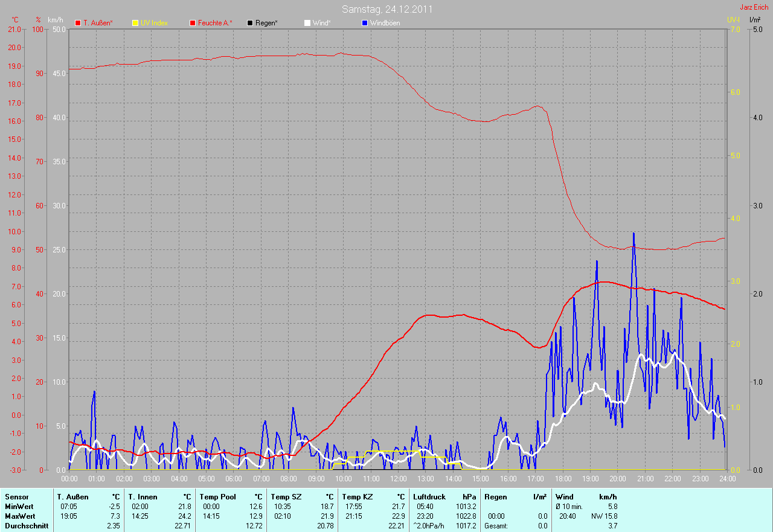Screen dimensions: 773x532
Task: Click the 'Gesamt:' rain total label
Action: (x=496, y=526)
